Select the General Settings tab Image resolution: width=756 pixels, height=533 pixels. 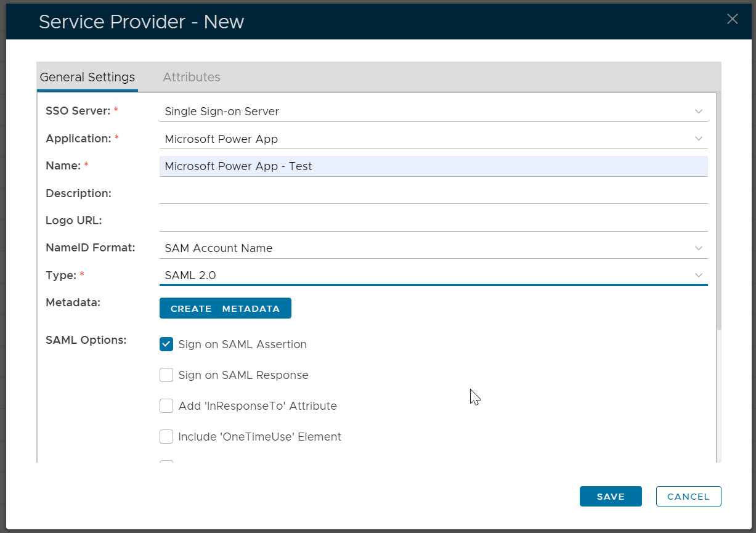pyautogui.click(x=87, y=77)
